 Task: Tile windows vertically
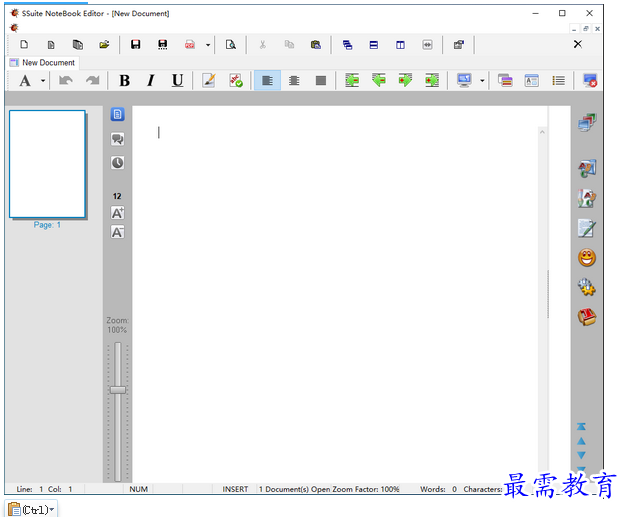point(400,45)
